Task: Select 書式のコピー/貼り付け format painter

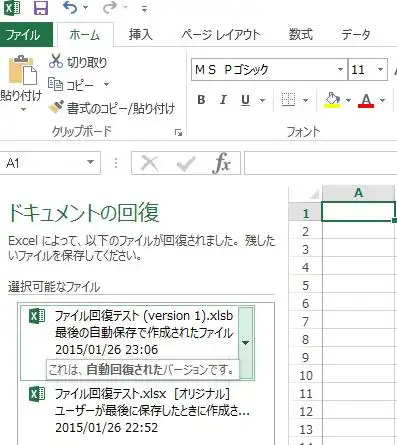Action: [x=112, y=108]
